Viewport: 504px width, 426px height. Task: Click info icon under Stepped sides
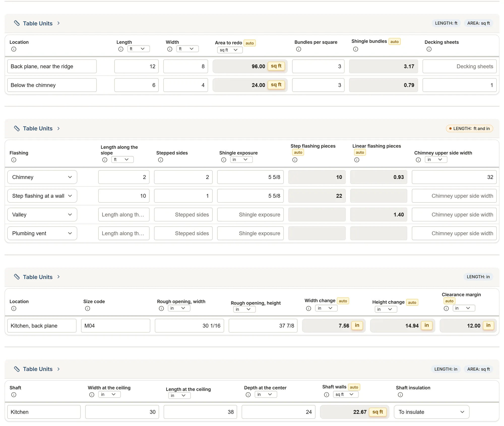click(161, 160)
